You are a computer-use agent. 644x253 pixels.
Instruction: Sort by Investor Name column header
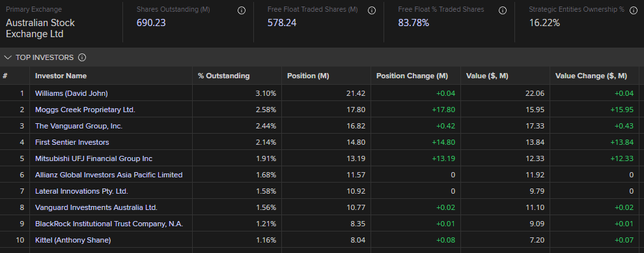point(61,76)
